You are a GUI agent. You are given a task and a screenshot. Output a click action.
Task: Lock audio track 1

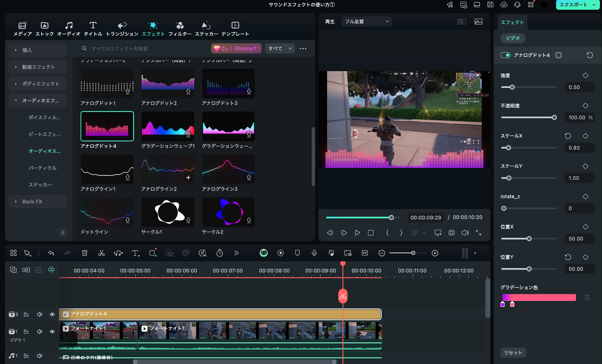26,356
